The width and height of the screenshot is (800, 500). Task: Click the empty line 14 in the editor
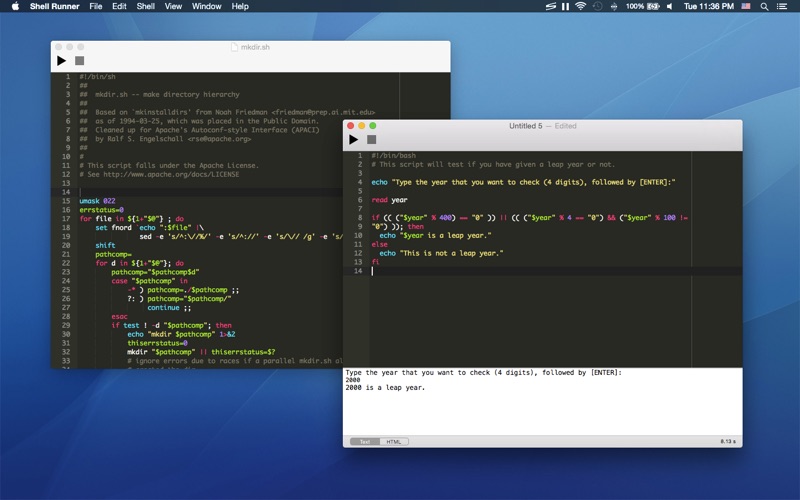coord(500,271)
